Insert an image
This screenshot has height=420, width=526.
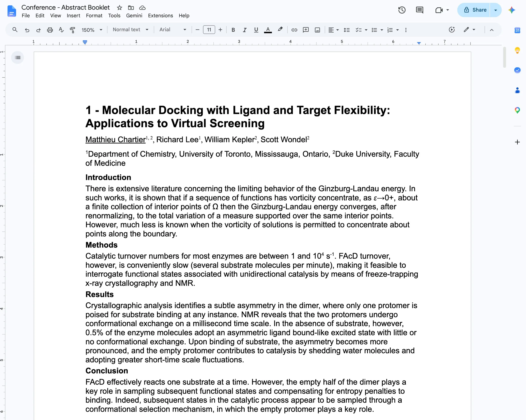317,30
